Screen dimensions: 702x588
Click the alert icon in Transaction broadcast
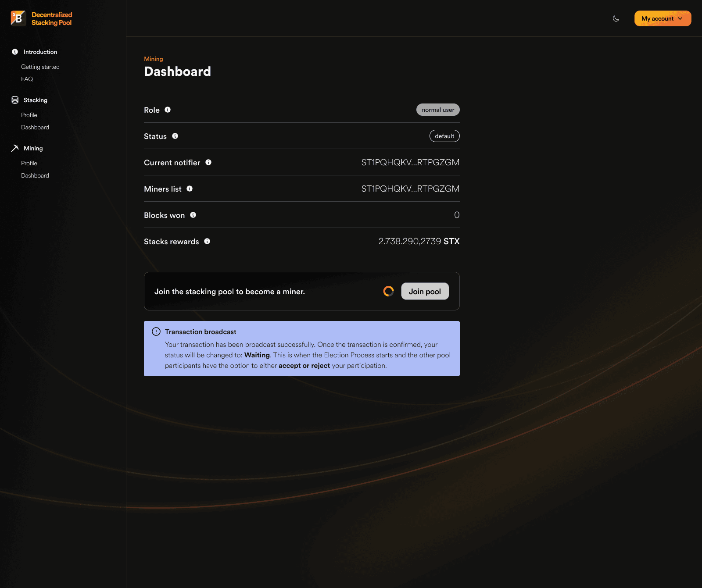[x=156, y=332]
